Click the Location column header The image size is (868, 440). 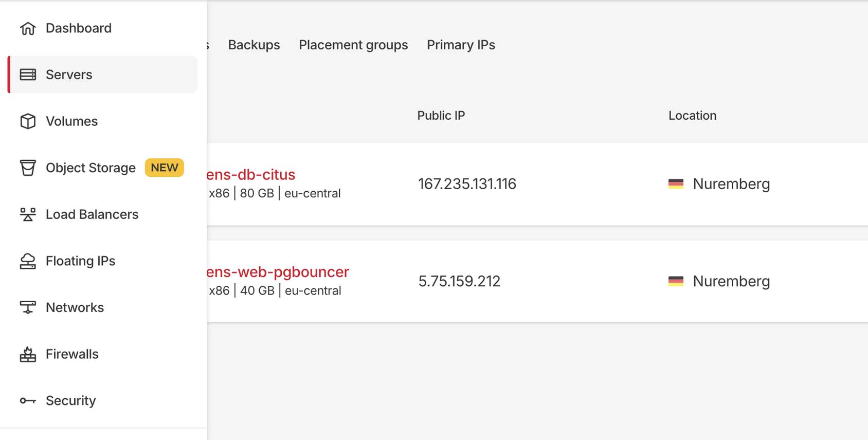click(x=692, y=116)
